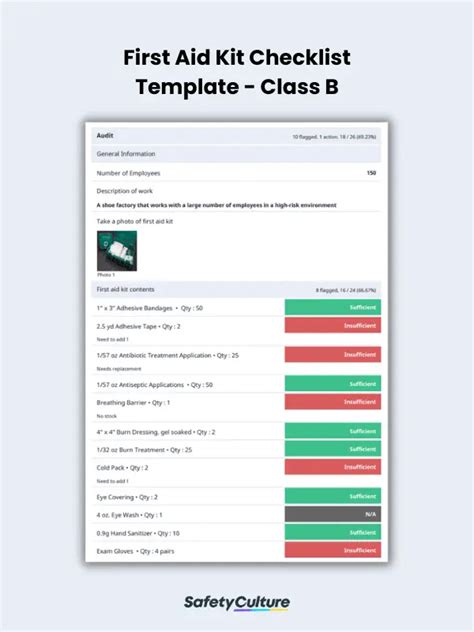Click the SafetyCulture logo

pos(237,603)
